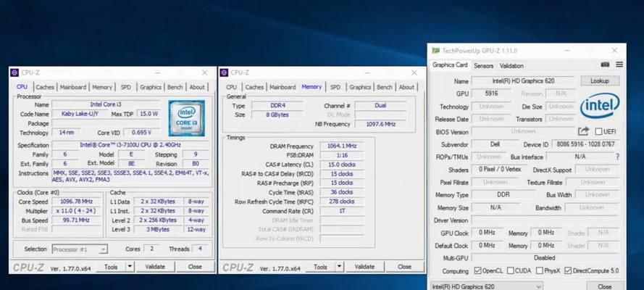The width and height of the screenshot is (644, 290).
Task: Click the GPU Name field Intel(R) HD Graphics 620
Action: pyautogui.click(x=523, y=81)
